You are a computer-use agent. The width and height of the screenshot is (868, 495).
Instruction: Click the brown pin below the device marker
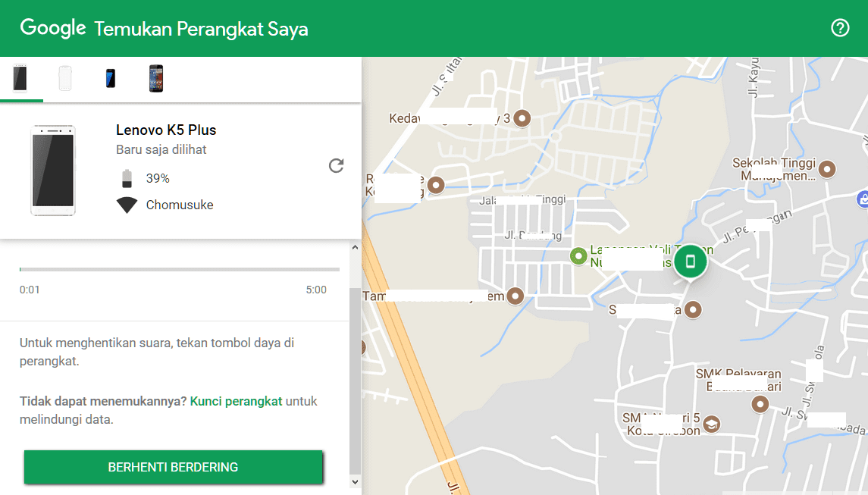pyautogui.click(x=693, y=309)
